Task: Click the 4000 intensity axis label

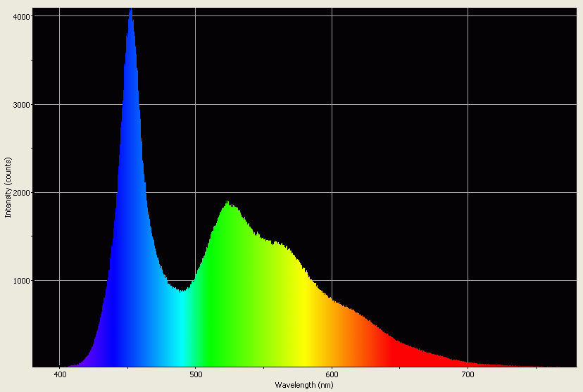Action: click(21, 17)
